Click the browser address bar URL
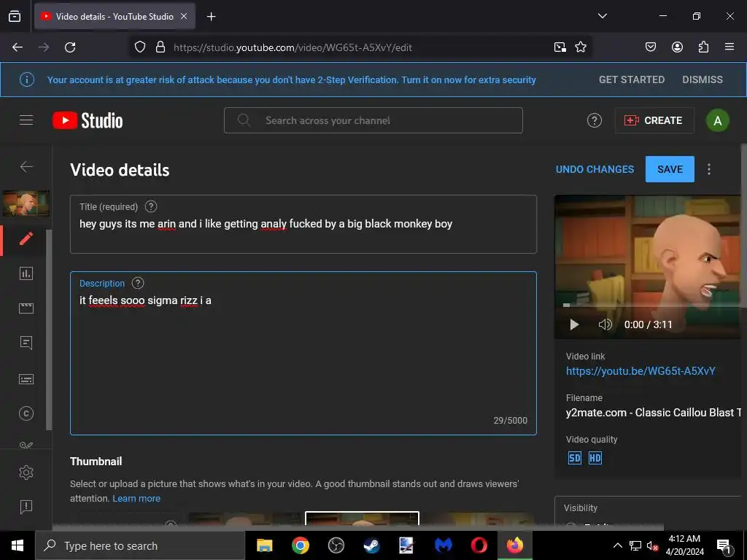 (293, 47)
